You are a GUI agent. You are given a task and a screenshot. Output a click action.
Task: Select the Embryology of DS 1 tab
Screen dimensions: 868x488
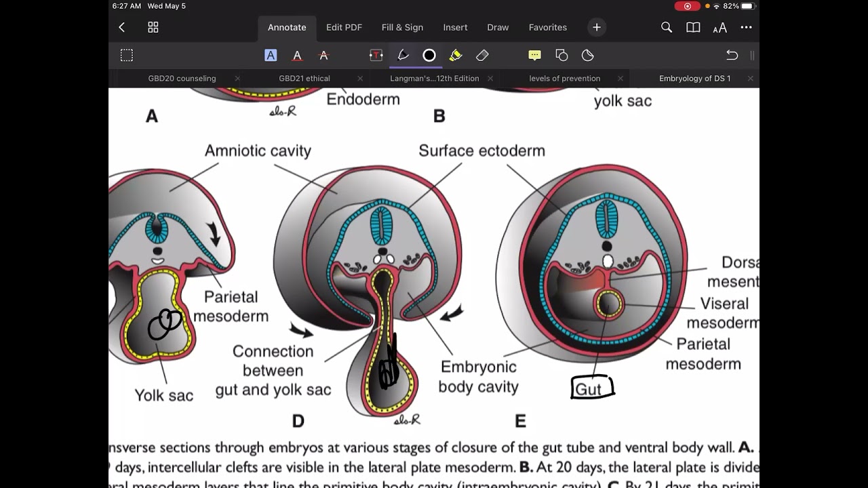695,79
